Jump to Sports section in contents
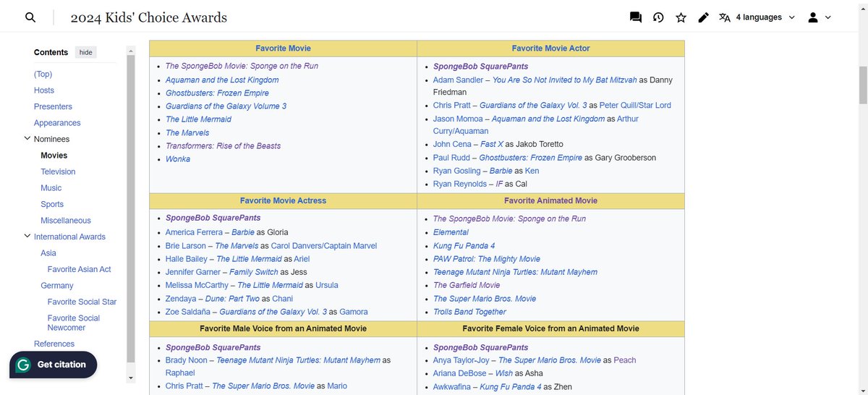The image size is (868, 395). 52,204
